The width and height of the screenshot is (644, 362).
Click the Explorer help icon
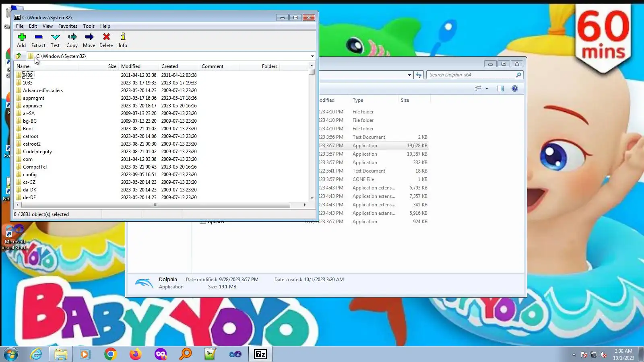[x=515, y=88]
